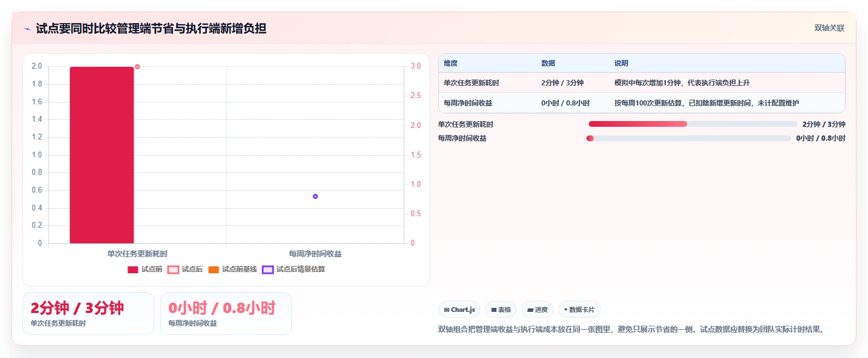Click the orange 试点前基线 legend swatch
Image resolution: width=868 pixels, height=358 pixels.
coord(214,269)
